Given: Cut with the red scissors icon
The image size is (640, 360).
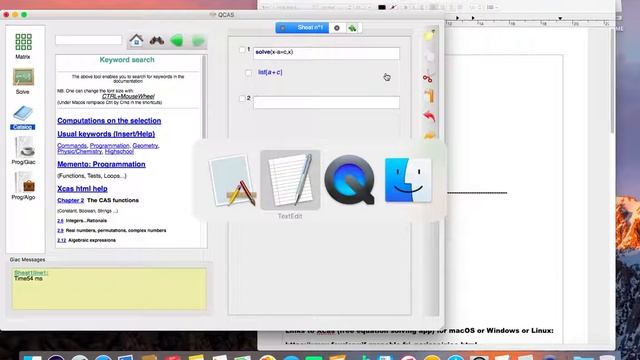Looking at the screenshot, I should pos(428,78).
